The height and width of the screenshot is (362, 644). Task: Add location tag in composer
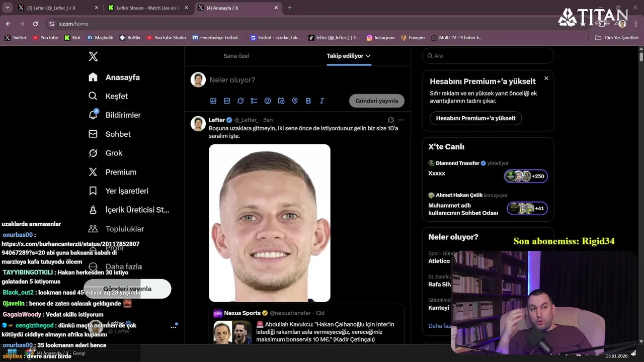tap(295, 101)
